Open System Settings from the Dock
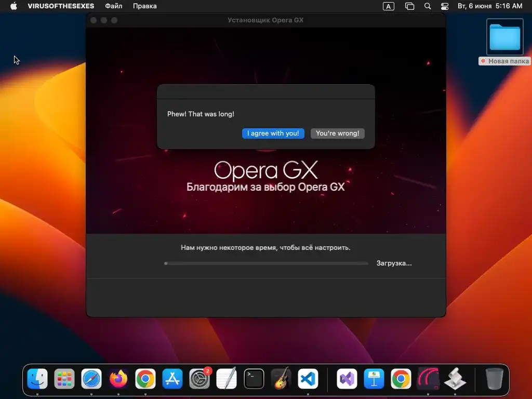Image resolution: width=532 pixels, height=399 pixels. (199, 379)
